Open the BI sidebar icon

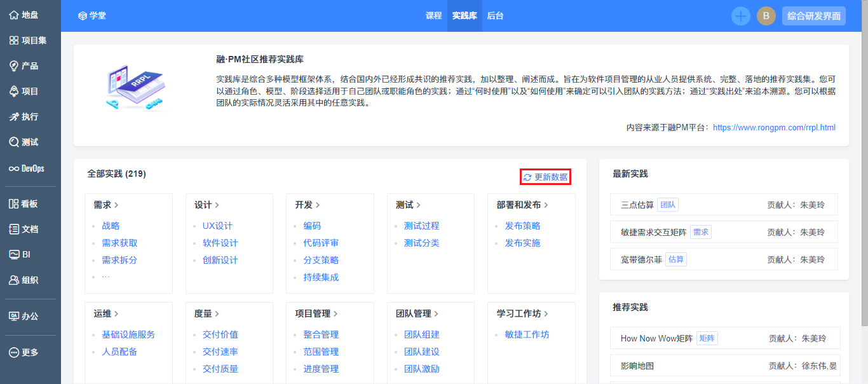[x=14, y=254]
